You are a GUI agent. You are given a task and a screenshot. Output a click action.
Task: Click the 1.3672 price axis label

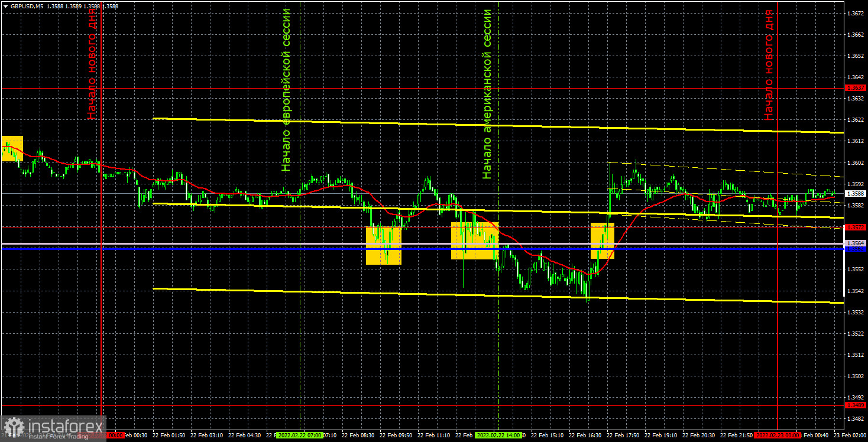856,13
